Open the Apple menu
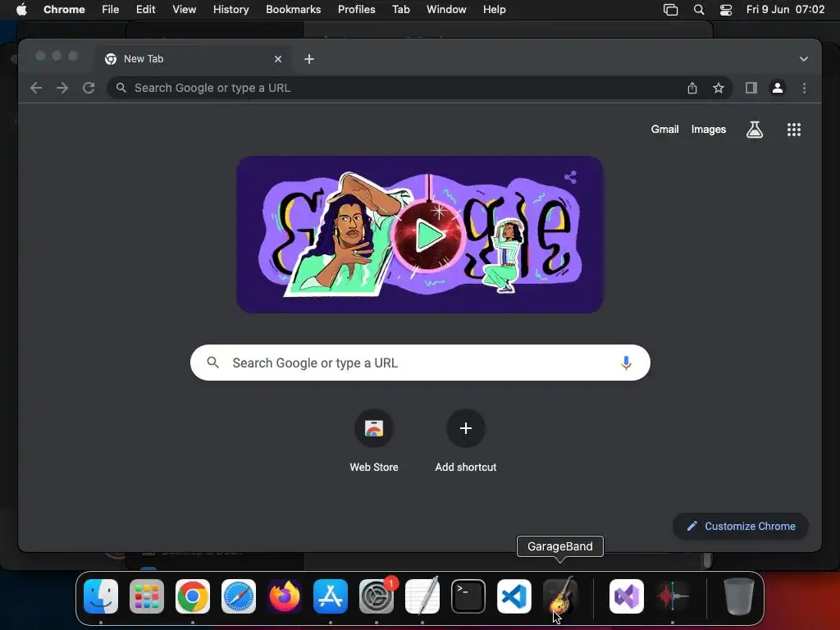Viewport: 840px width, 630px height. point(21,10)
